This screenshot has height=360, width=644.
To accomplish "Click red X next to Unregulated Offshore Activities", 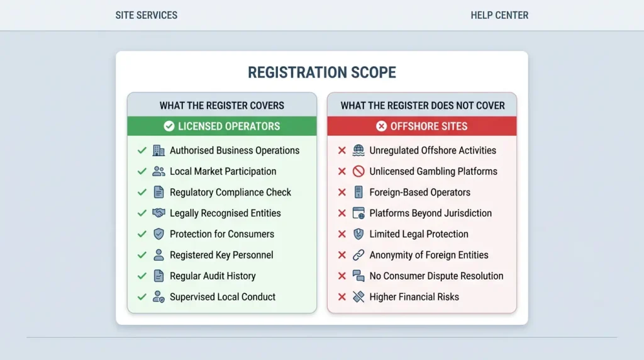I will click(x=341, y=150).
